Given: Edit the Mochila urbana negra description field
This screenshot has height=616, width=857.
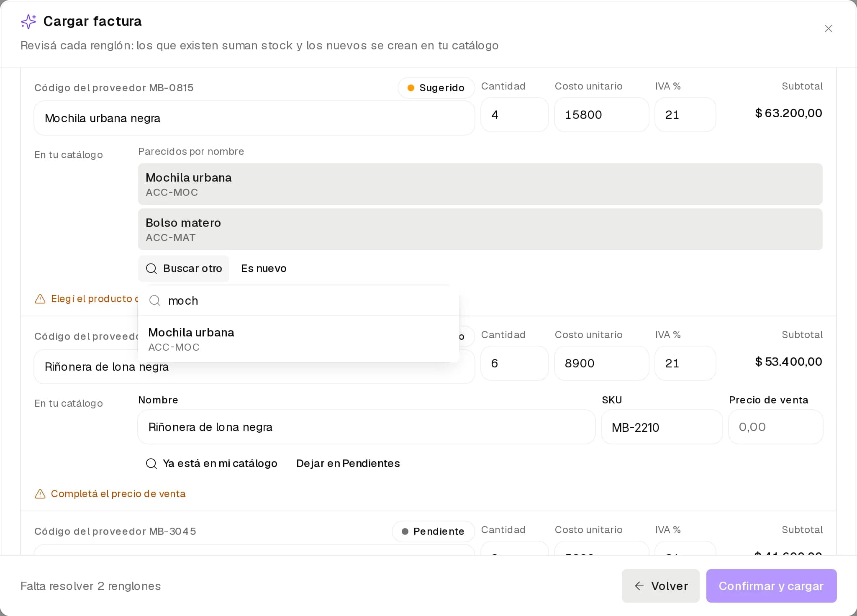Looking at the screenshot, I should click(254, 118).
